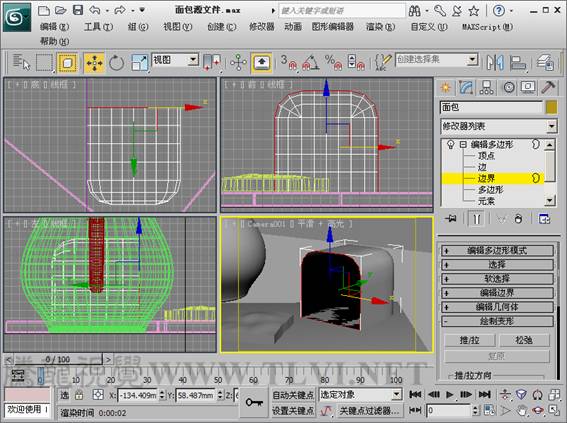Activate the Select and Rotate tool
This screenshot has width=567, height=423.
pos(116,63)
